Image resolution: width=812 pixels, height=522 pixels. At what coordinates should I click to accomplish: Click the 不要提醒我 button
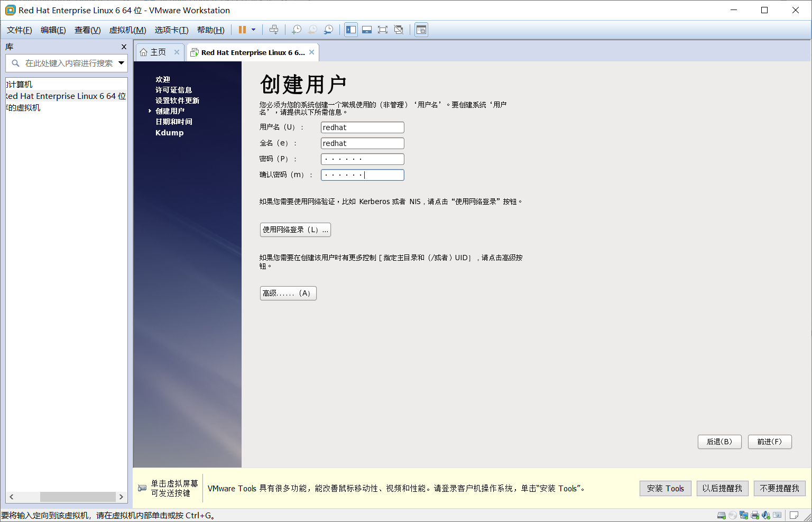pyautogui.click(x=780, y=488)
